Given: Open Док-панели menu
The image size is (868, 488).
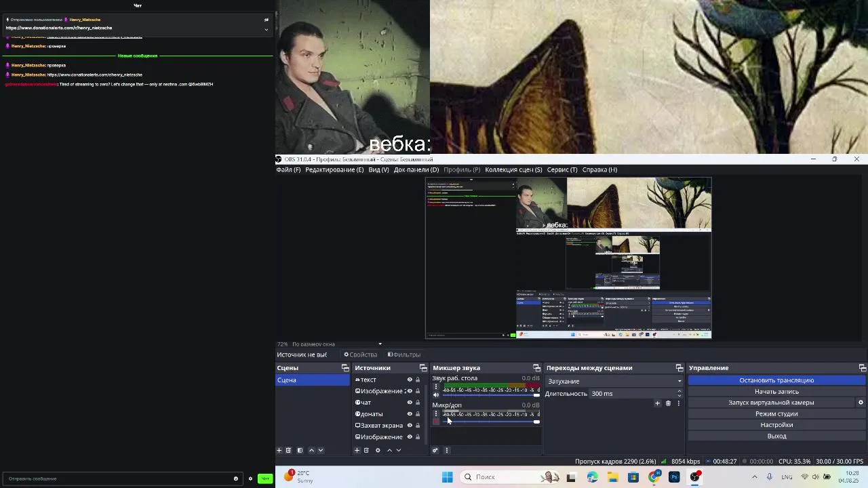Looking at the screenshot, I should 416,169.
